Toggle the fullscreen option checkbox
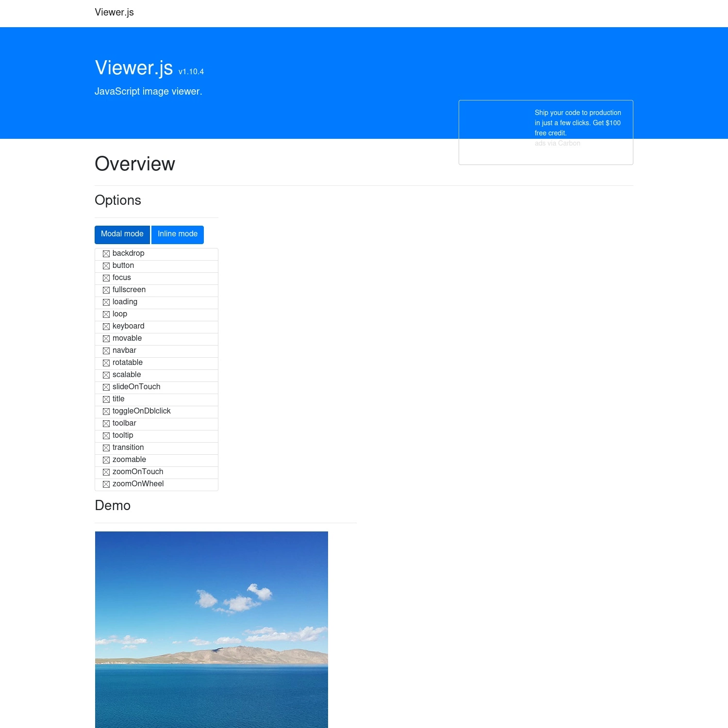 pyautogui.click(x=106, y=290)
